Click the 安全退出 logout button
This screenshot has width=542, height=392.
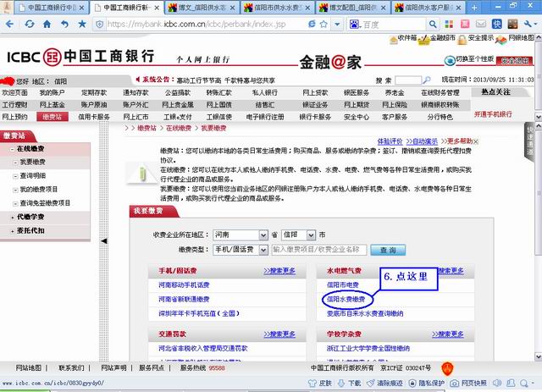click(516, 61)
